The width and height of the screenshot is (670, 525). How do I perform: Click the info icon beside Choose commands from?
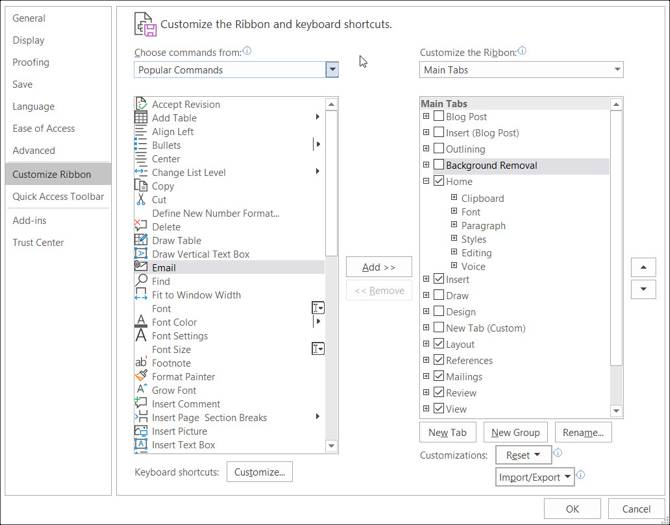pos(247,51)
